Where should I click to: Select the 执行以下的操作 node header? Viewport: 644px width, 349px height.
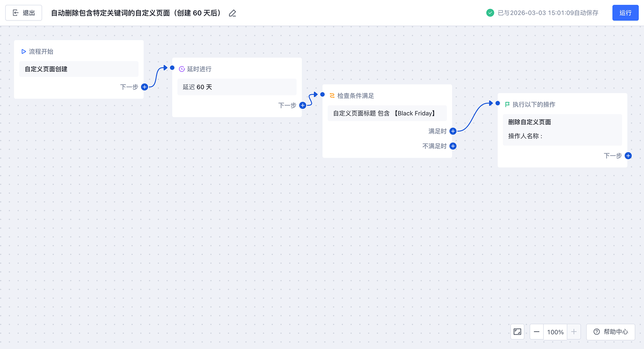[x=534, y=104]
